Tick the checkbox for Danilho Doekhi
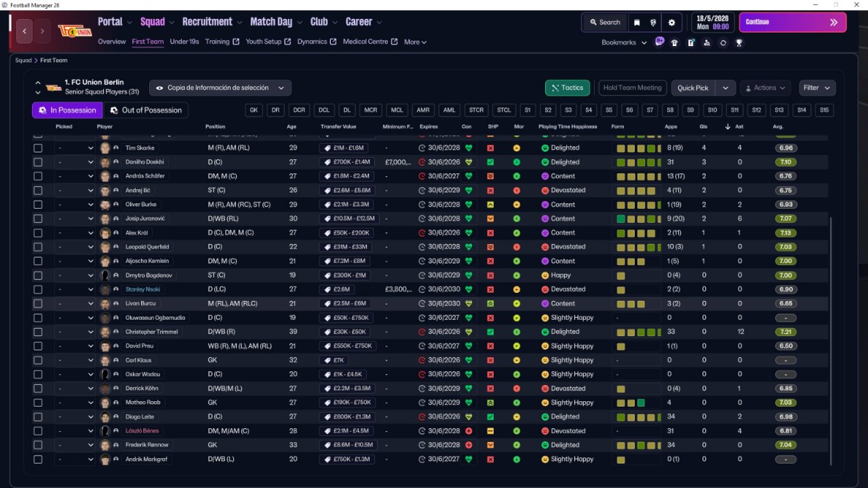This screenshot has height=488, width=868. [38, 162]
